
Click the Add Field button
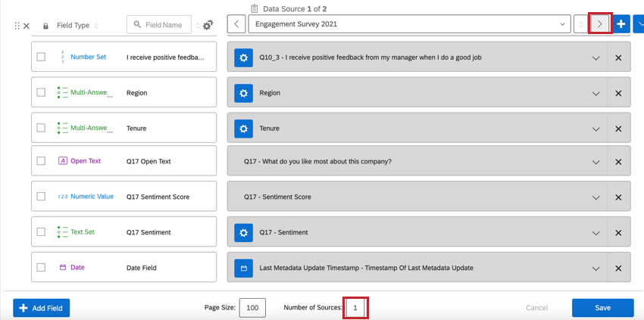pos(42,308)
